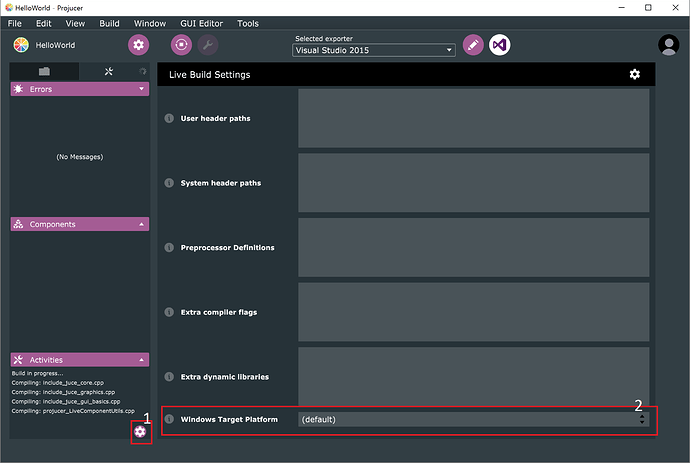690x463 pixels.
Task: Show info for Windows Target Platform
Action: (169, 419)
